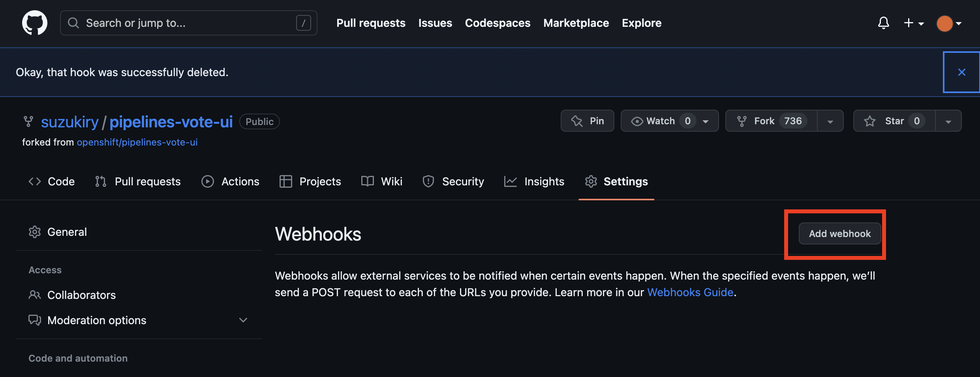The height and width of the screenshot is (377, 980).
Task: Switch to the repository Pull requests tab
Action: [138, 181]
